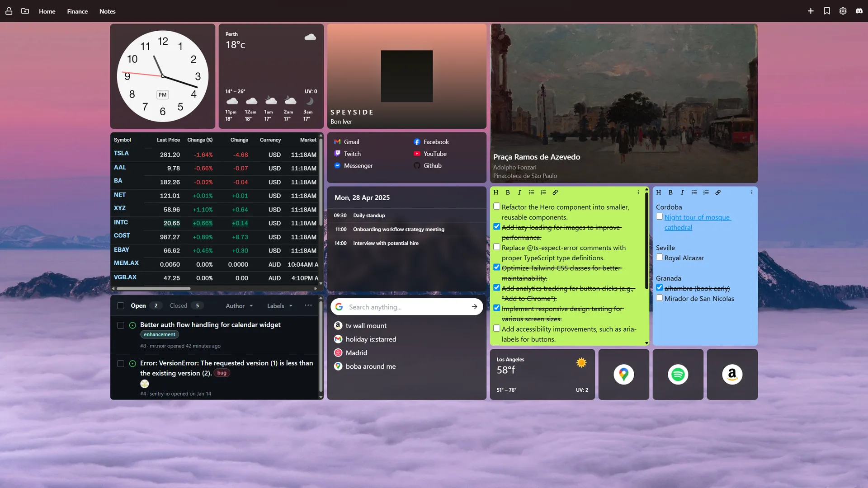Switch to the Notes tab
Screen dimensions: 868x488
108,11
